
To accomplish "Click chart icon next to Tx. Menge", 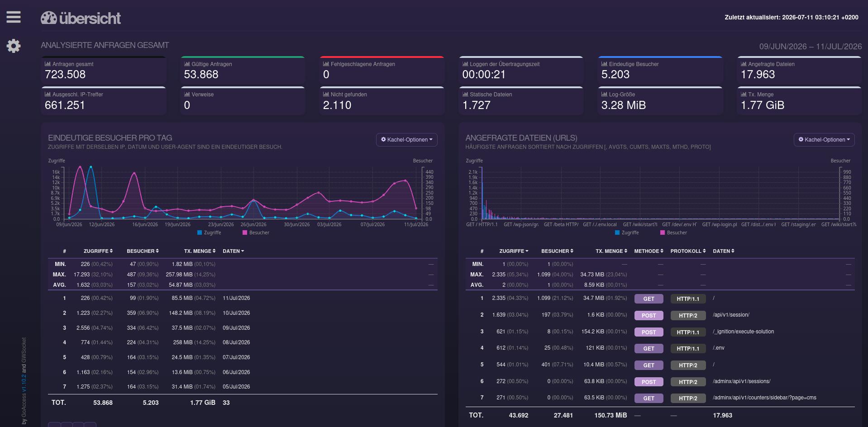I will (x=744, y=94).
